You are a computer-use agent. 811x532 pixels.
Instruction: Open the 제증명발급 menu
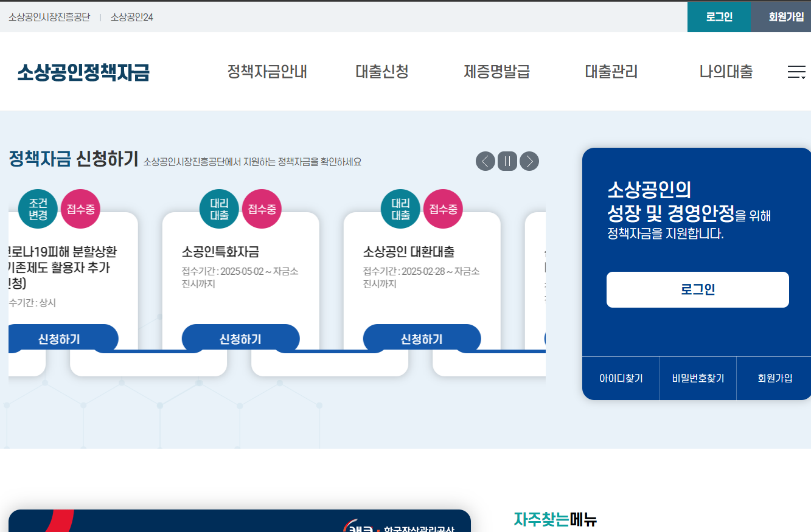(496, 72)
